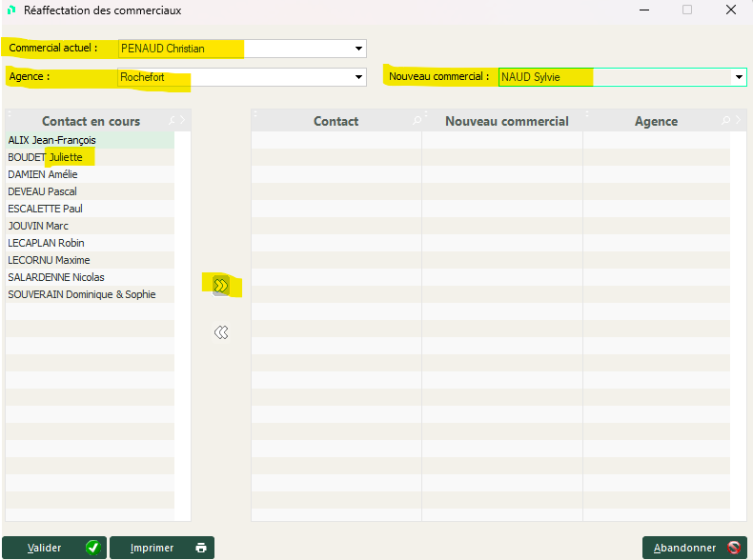The image size is (753, 560).
Task: Click search magnifier in Agence column header
Action: 725,120
